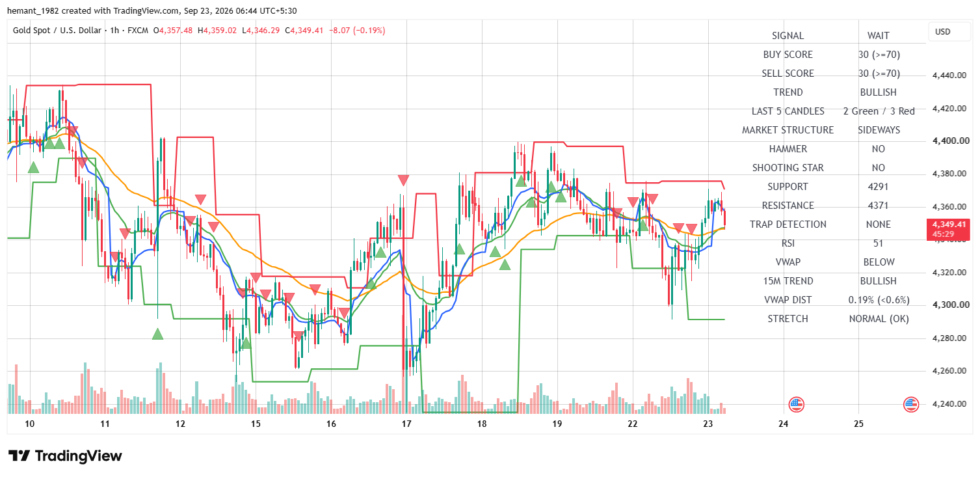Click date label 17 on time axis
The image size is (980, 477).
(406, 424)
